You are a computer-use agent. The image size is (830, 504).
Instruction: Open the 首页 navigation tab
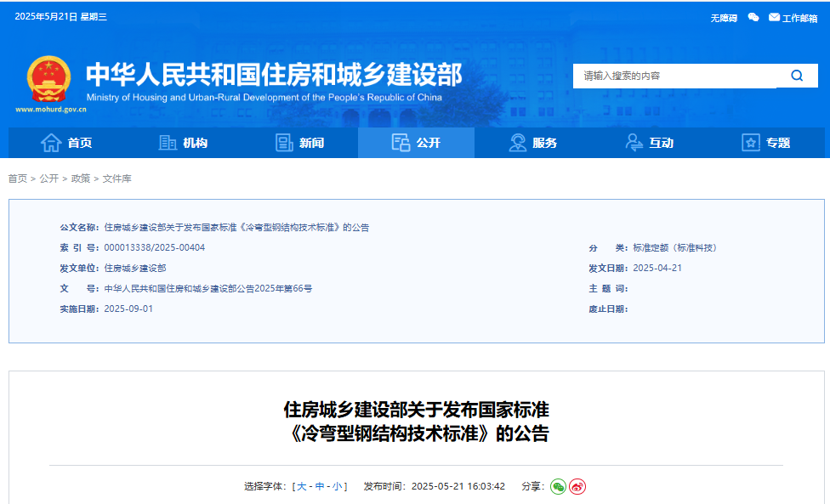[x=66, y=143]
